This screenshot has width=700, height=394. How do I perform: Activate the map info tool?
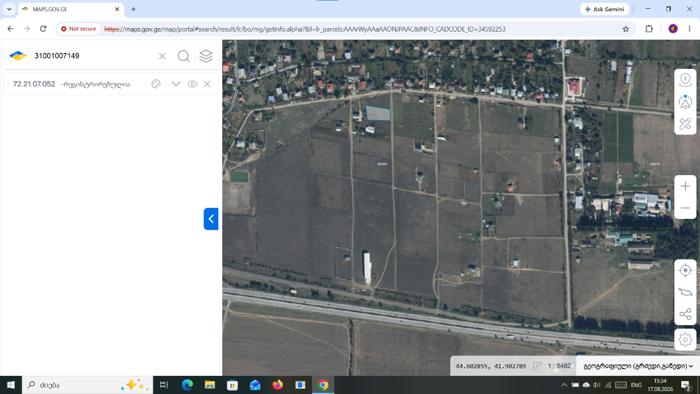[685, 80]
